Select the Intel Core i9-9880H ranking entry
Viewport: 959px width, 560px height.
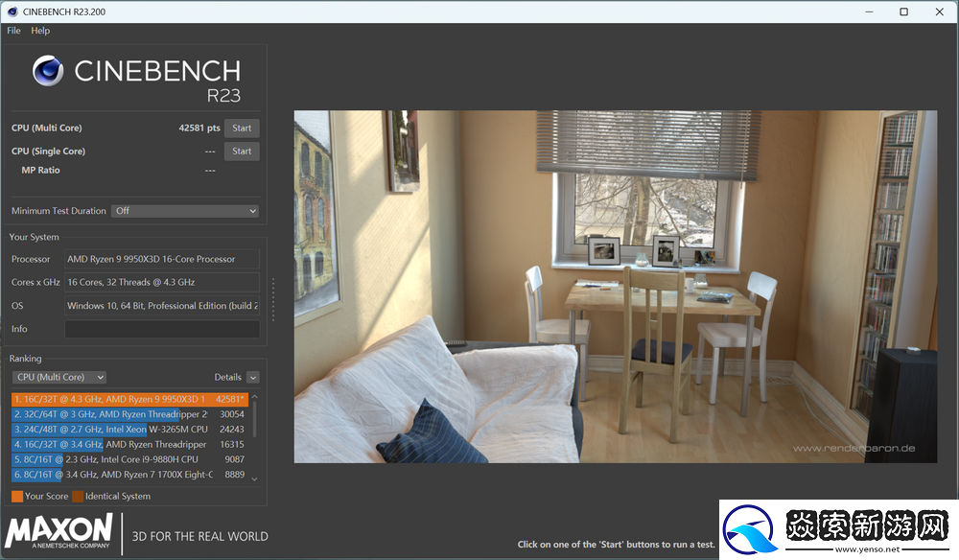pos(129,458)
